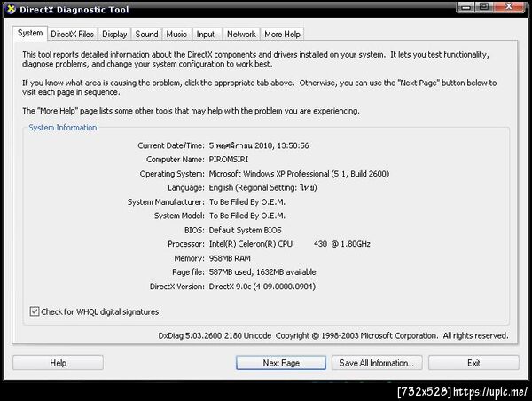The height and width of the screenshot is (401, 532).
Task: Click the Help button
Action: coord(58,363)
